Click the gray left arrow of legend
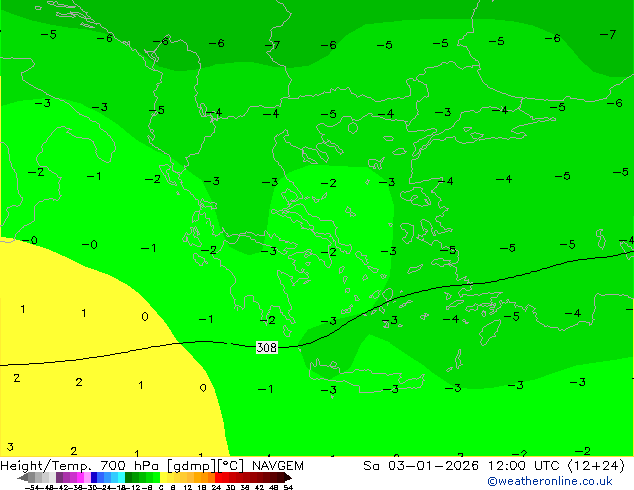The width and height of the screenshot is (634, 490). 23,477
